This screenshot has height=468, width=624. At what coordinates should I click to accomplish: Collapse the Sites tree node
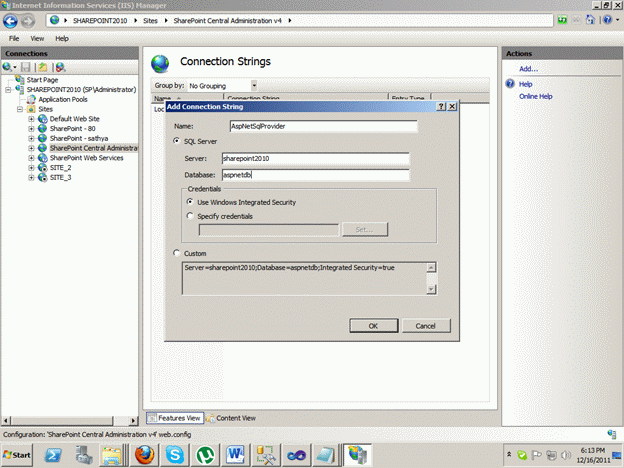pyautogui.click(x=19, y=109)
